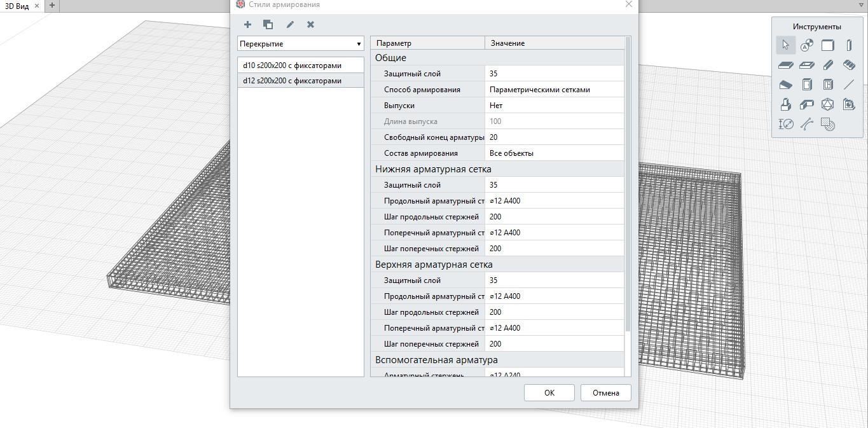Click the Значение column header
This screenshot has width=868, height=428.
(x=555, y=43)
